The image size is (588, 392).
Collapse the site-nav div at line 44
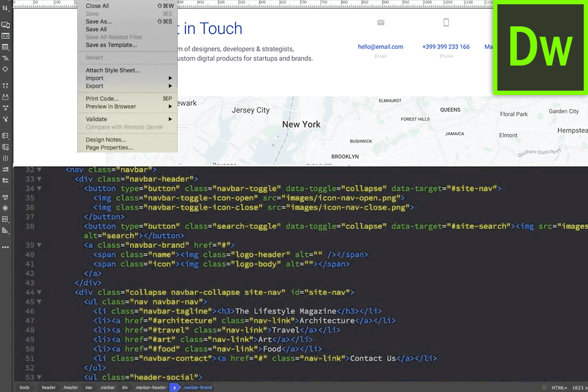click(39, 292)
